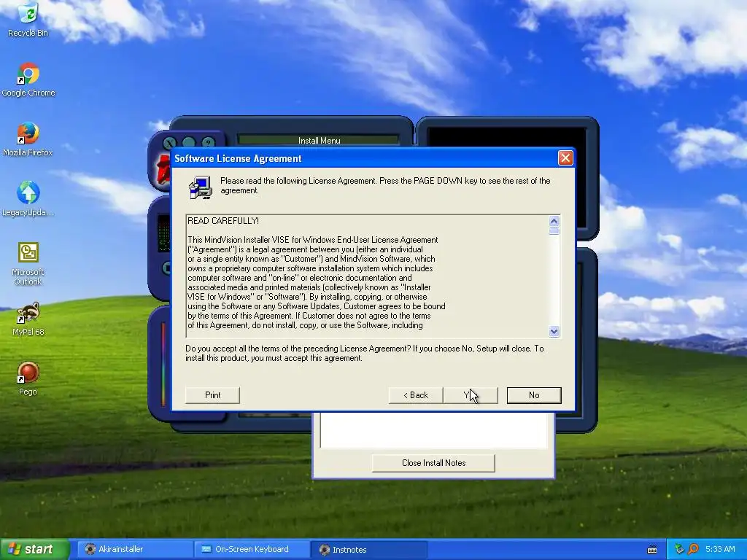Print the license agreement
747x560 pixels.
pyautogui.click(x=212, y=395)
